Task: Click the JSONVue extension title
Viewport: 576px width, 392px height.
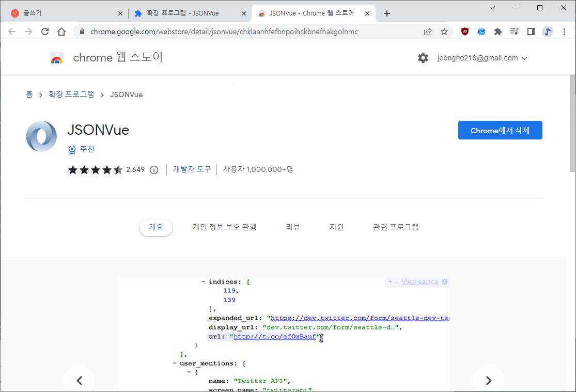Action: pyautogui.click(x=99, y=130)
